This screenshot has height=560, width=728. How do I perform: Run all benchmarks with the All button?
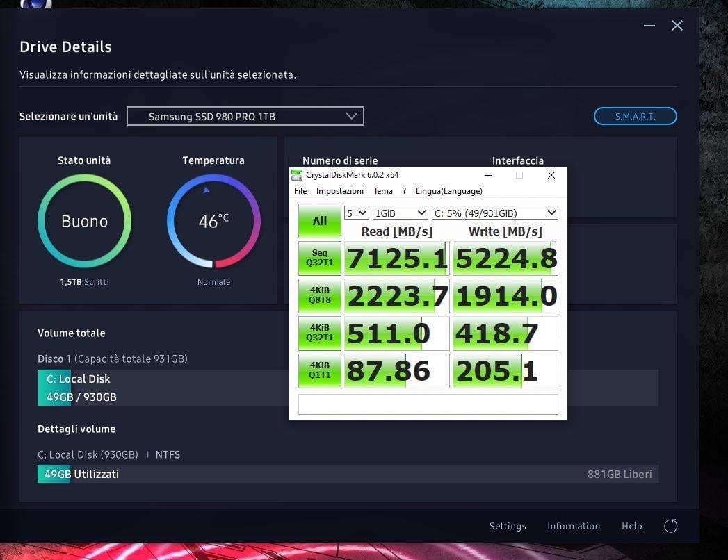319,221
